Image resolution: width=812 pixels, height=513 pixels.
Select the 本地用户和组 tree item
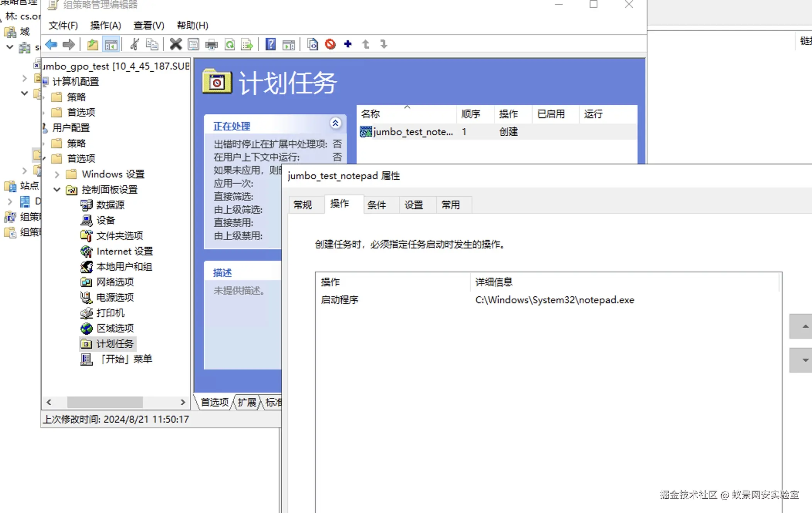tap(124, 267)
